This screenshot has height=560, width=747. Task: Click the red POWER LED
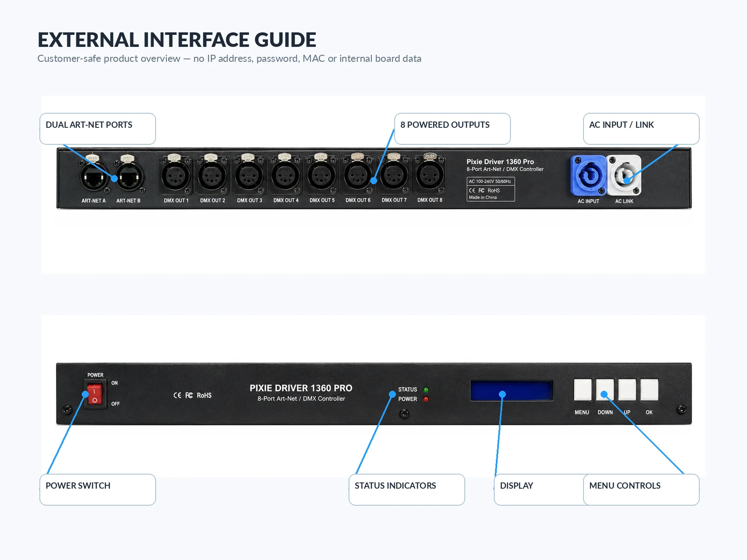point(426,399)
